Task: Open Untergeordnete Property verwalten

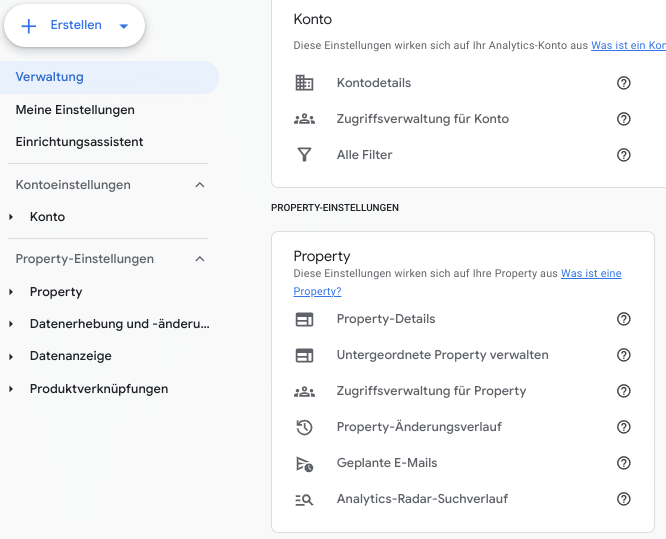Action: pyautogui.click(x=443, y=355)
